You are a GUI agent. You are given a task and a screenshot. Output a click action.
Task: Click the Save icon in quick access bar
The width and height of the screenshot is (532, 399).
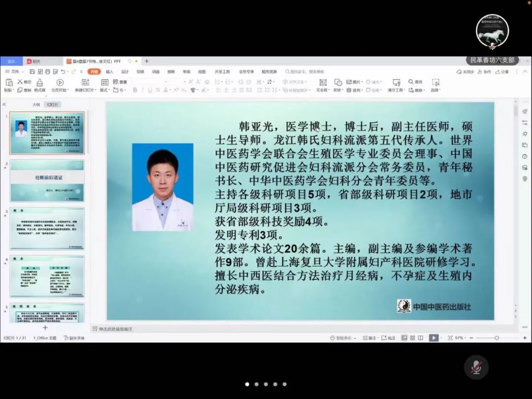click(x=32, y=71)
